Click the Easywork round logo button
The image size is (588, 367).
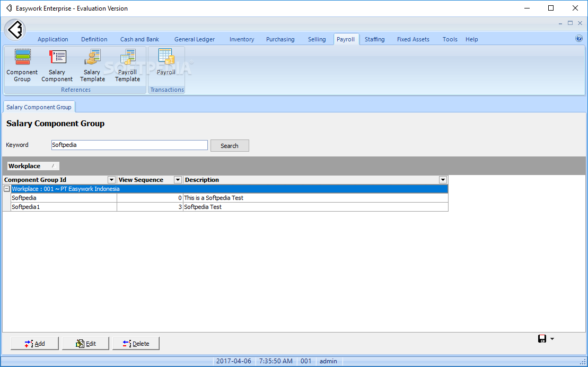tap(15, 29)
